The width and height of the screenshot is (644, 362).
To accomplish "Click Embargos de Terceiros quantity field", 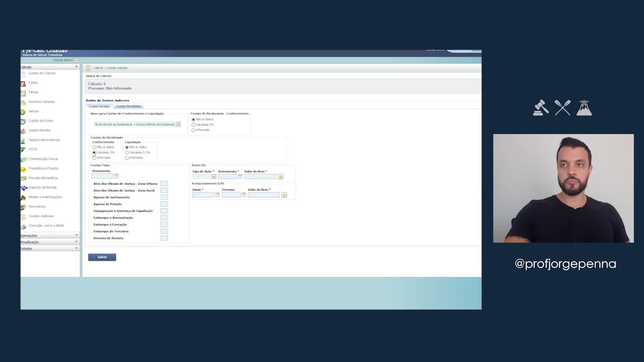I will pyautogui.click(x=164, y=231).
